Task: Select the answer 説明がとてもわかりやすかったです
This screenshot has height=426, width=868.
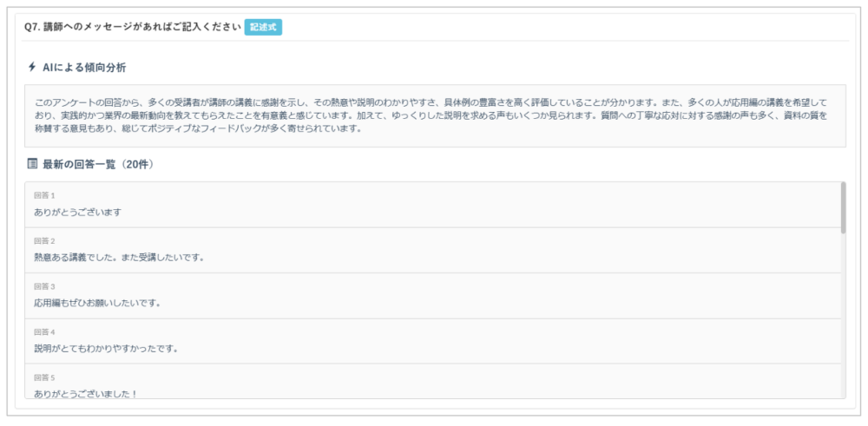Action: [106, 348]
